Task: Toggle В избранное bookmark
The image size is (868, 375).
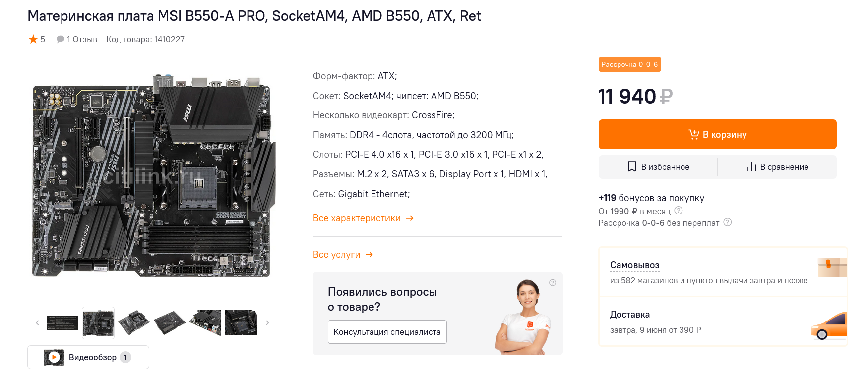Action: (658, 167)
